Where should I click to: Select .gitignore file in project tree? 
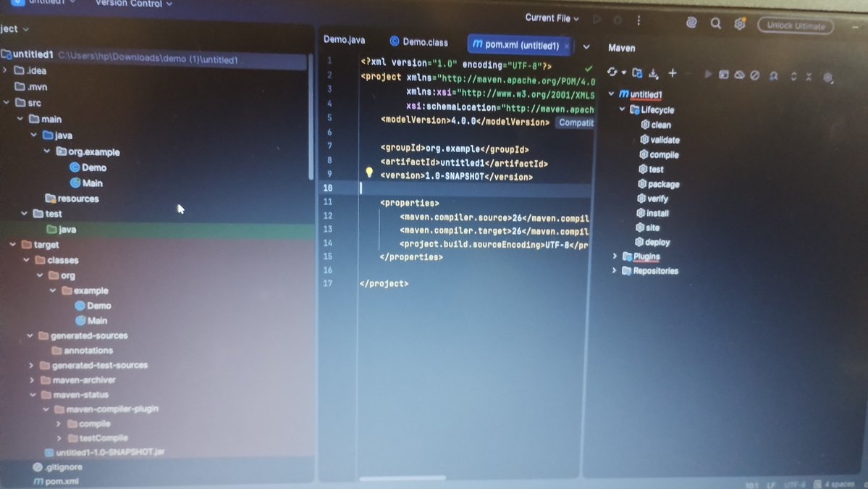pos(58,467)
